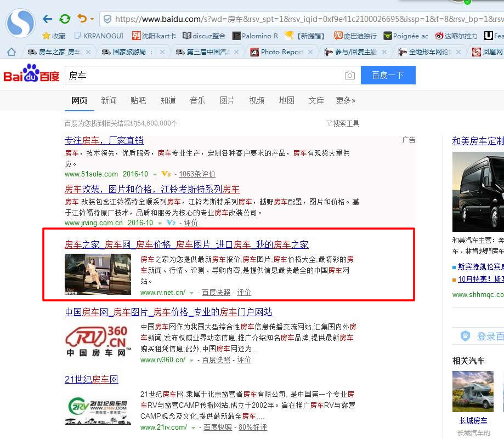Screen dimensions: 504x439
Task: Switch to the 全地形车网论 tab
Action: tap(425, 52)
